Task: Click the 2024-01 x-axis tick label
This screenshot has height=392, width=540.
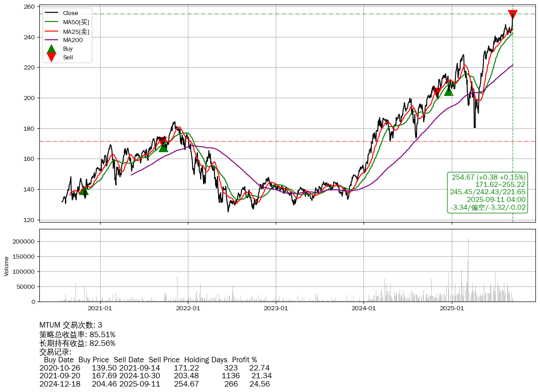Action: [x=364, y=308]
